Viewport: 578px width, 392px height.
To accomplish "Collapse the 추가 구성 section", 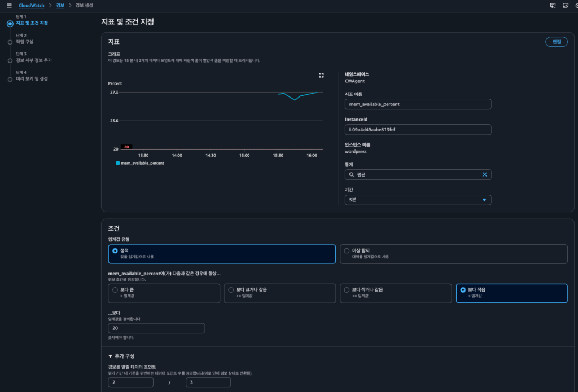I will coord(111,356).
